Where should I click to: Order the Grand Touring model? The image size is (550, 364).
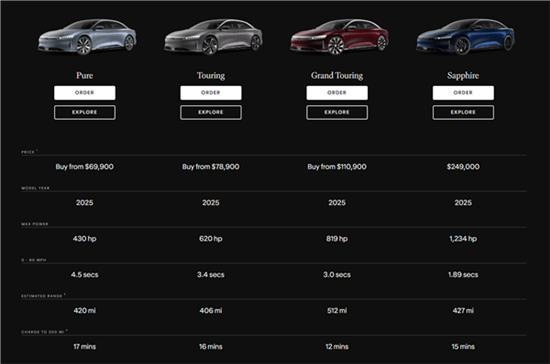tap(337, 93)
